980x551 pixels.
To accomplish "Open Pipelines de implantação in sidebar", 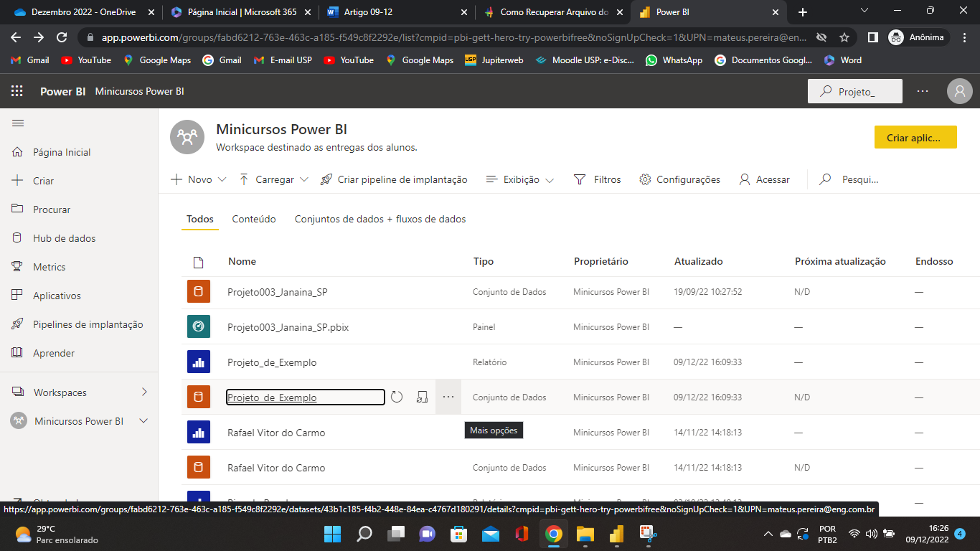I will (x=88, y=324).
